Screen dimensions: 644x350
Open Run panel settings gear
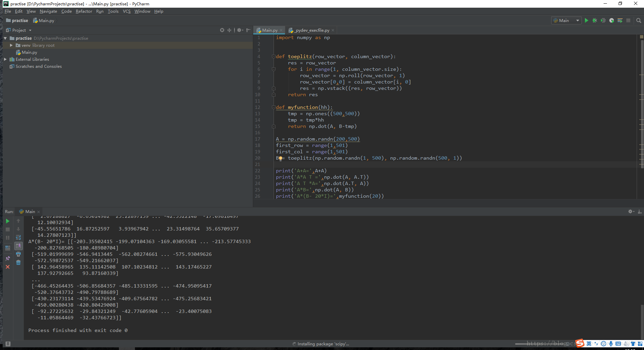pyautogui.click(x=631, y=211)
